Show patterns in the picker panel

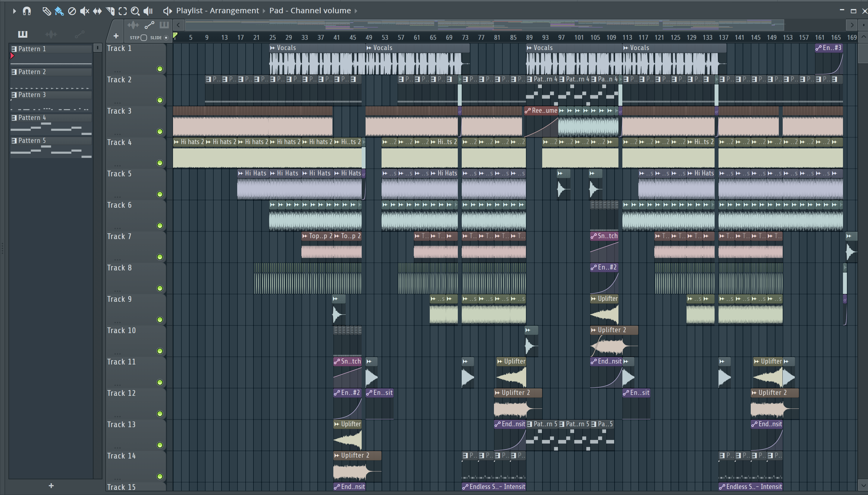point(23,34)
